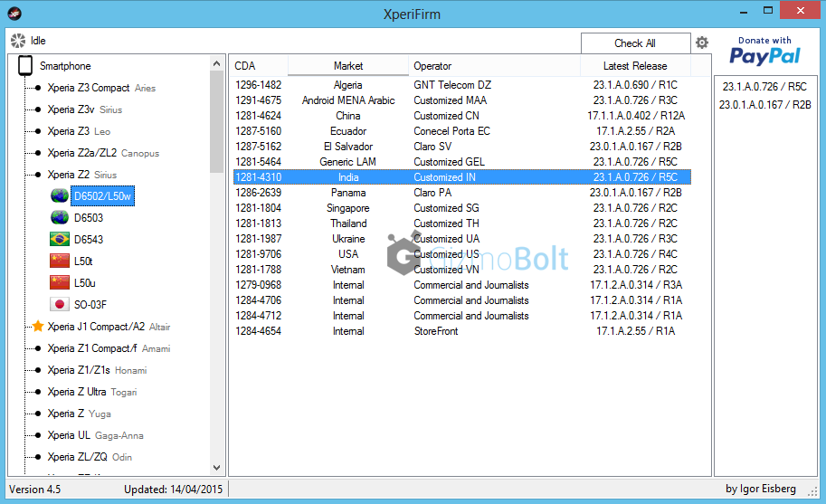Select the Generic LAM Customized GEL row

462,162
